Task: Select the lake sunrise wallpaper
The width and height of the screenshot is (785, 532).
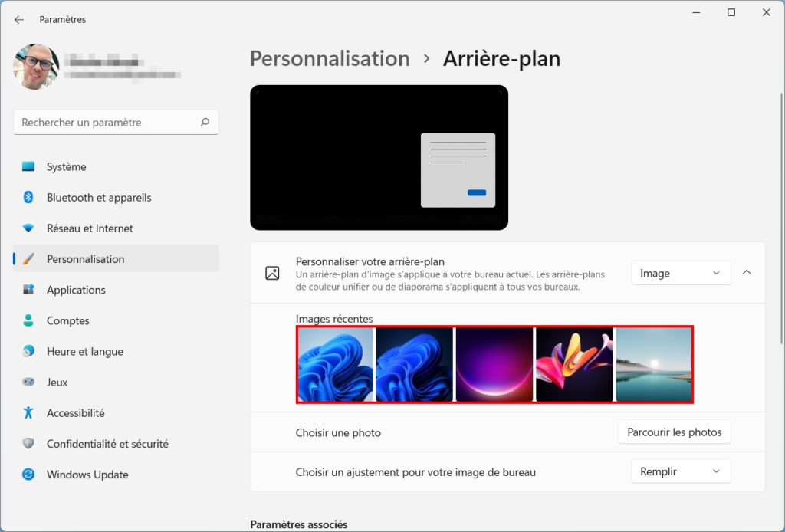Action: pyautogui.click(x=654, y=364)
